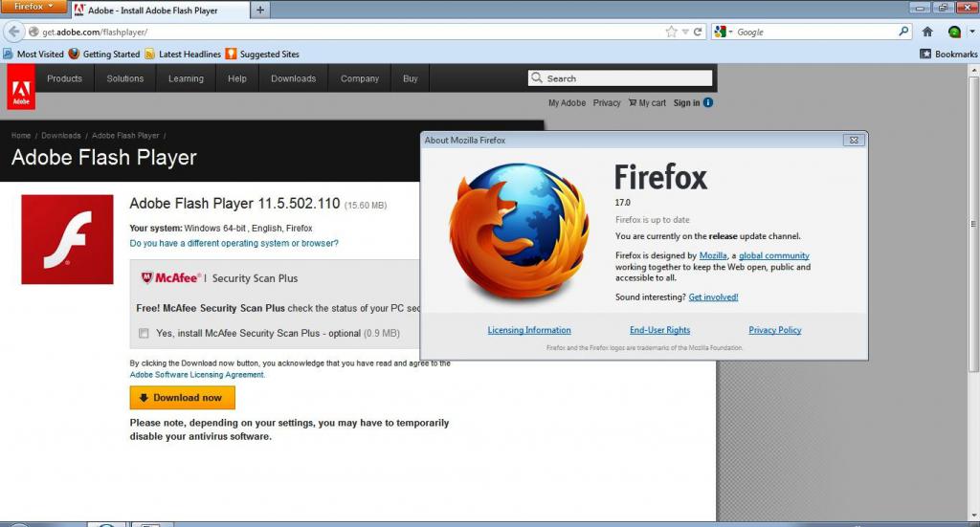This screenshot has width=980, height=527.
Task: Click the page vertical scrollbar thumb
Action: [x=973, y=224]
